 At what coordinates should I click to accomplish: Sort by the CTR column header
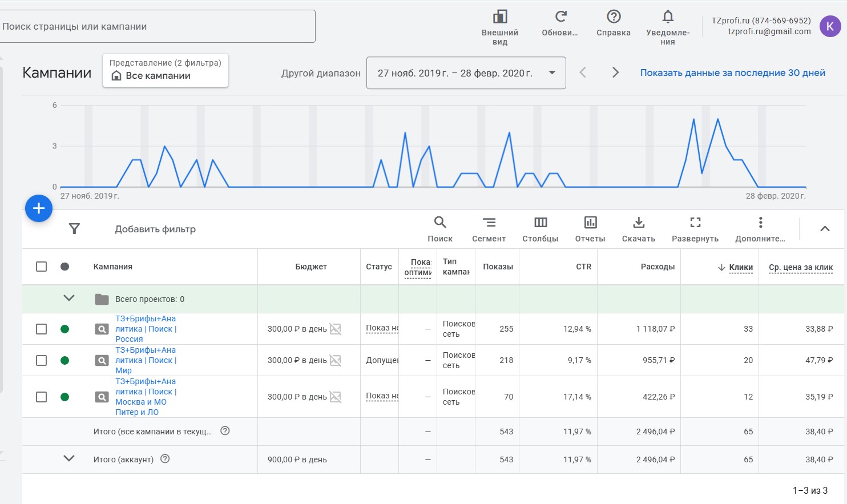pyautogui.click(x=583, y=267)
